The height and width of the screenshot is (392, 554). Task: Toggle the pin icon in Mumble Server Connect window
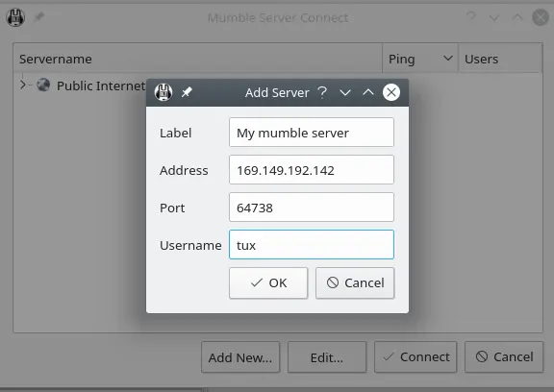click(x=38, y=17)
